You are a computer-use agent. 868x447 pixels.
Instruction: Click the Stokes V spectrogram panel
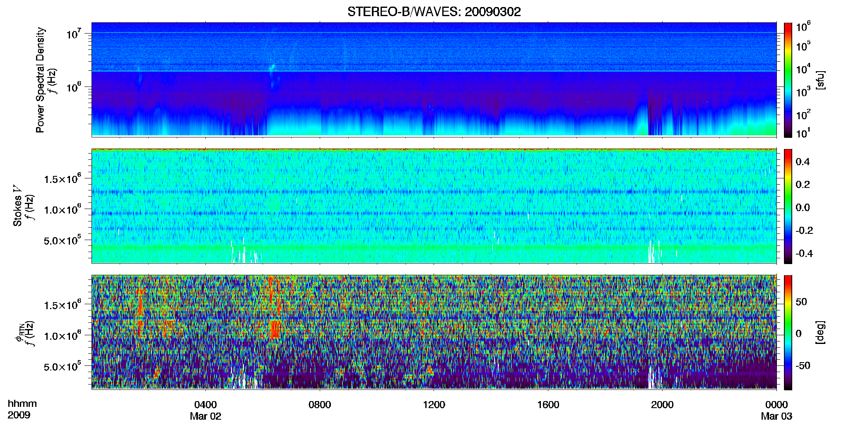click(434, 206)
